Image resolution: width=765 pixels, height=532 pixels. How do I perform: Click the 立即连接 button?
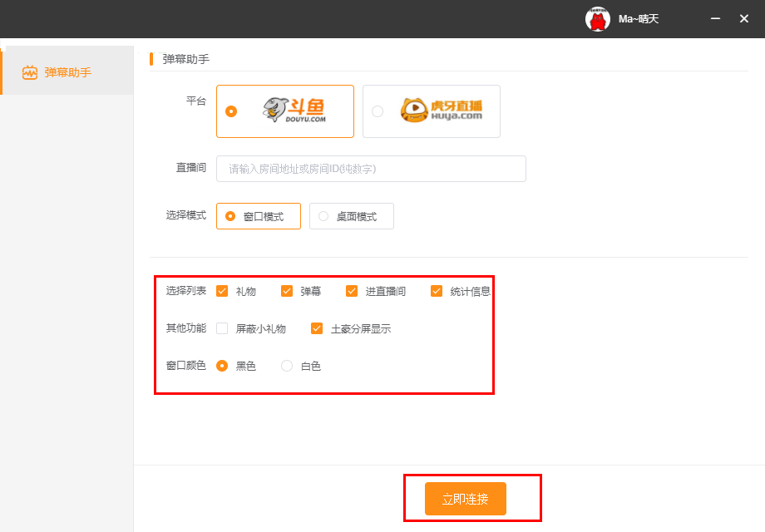465,499
